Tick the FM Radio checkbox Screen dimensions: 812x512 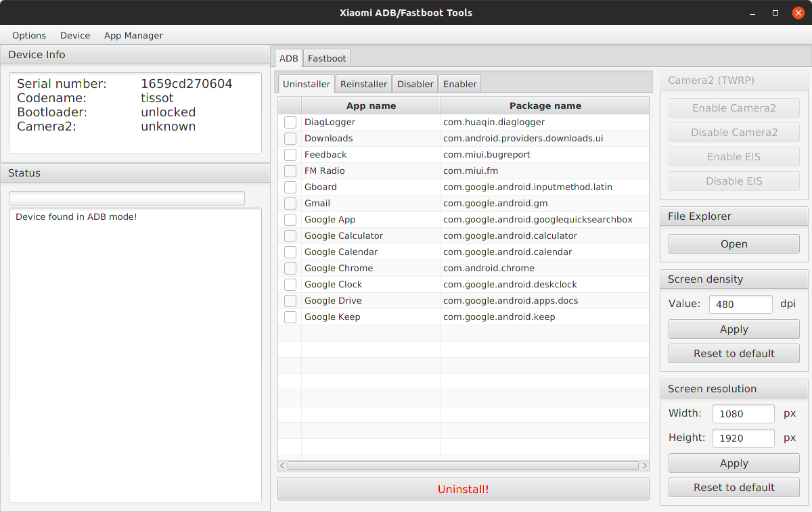(290, 170)
